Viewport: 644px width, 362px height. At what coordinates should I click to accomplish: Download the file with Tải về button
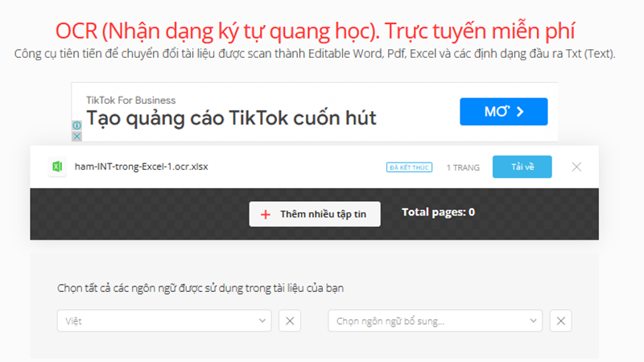(522, 167)
